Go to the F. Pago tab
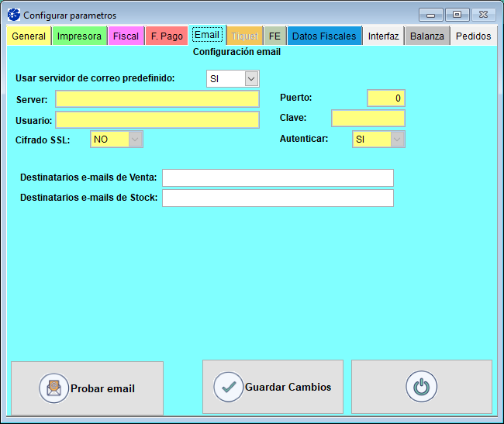This screenshot has width=504, height=424. 167,36
